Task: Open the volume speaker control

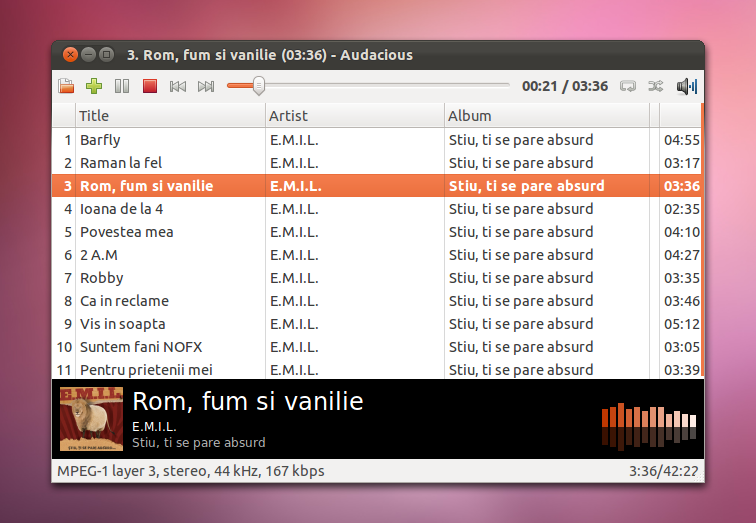Action: coord(687,86)
